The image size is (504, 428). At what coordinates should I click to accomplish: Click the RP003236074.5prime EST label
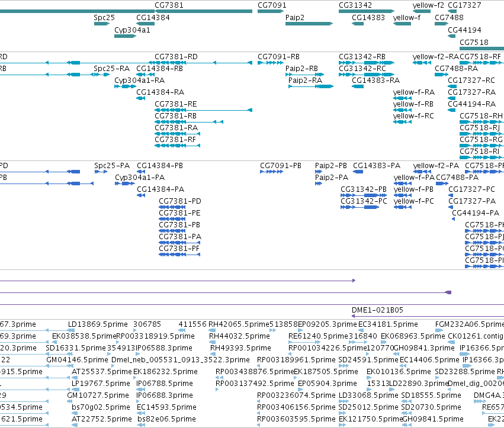coord(296,395)
